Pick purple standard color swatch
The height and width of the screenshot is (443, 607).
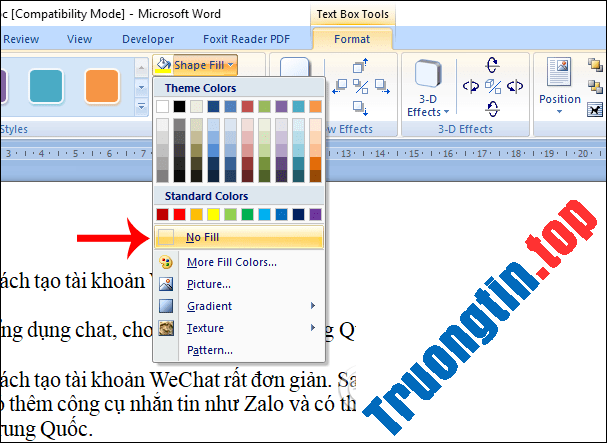click(x=316, y=214)
